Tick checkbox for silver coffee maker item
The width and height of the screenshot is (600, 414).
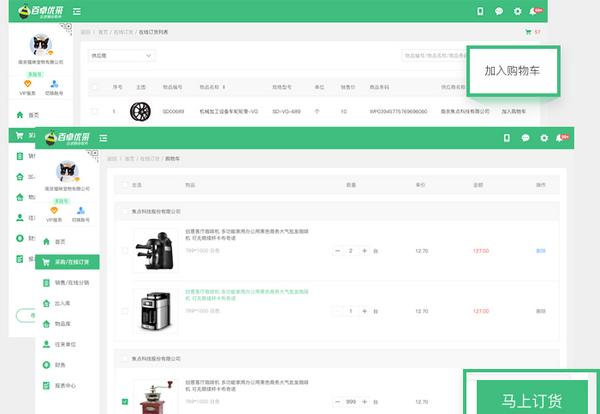125,311
